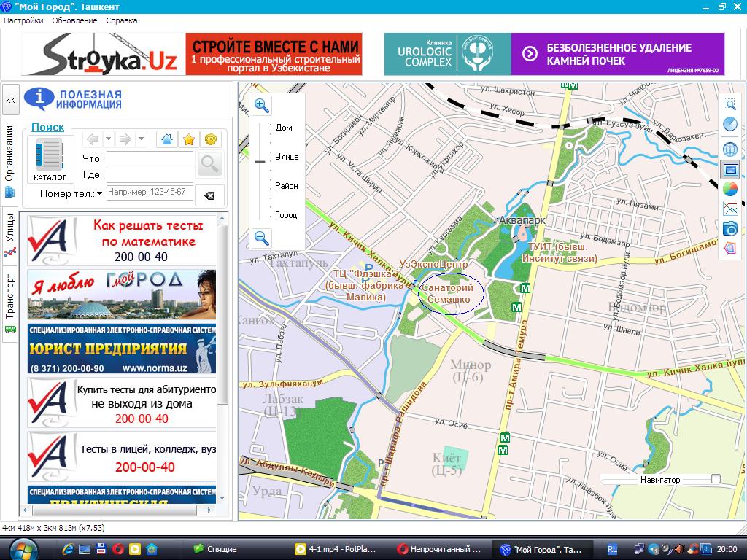Viewport: 747px width, 560px height.
Task: Expand the Номер тел. dropdown
Action: 100,194
